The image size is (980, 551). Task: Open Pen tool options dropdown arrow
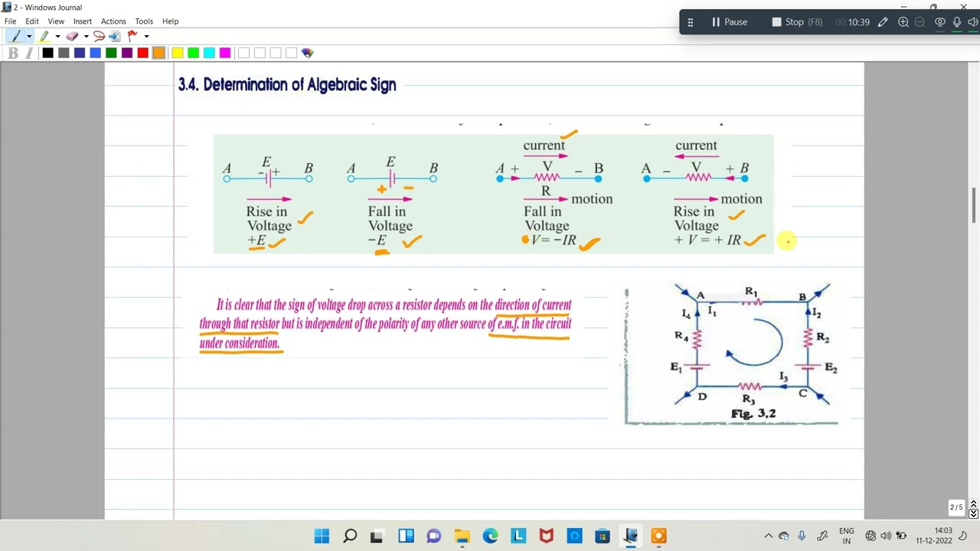point(29,36)
